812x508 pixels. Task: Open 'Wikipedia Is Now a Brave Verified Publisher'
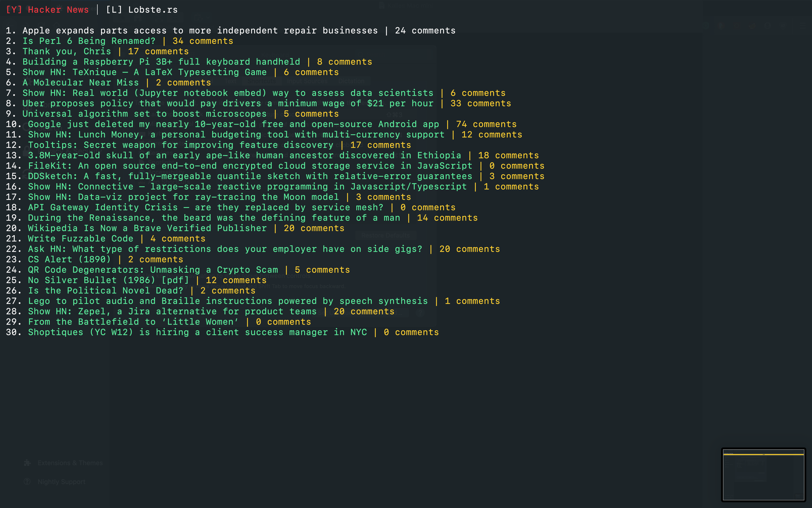click(147, 228)
